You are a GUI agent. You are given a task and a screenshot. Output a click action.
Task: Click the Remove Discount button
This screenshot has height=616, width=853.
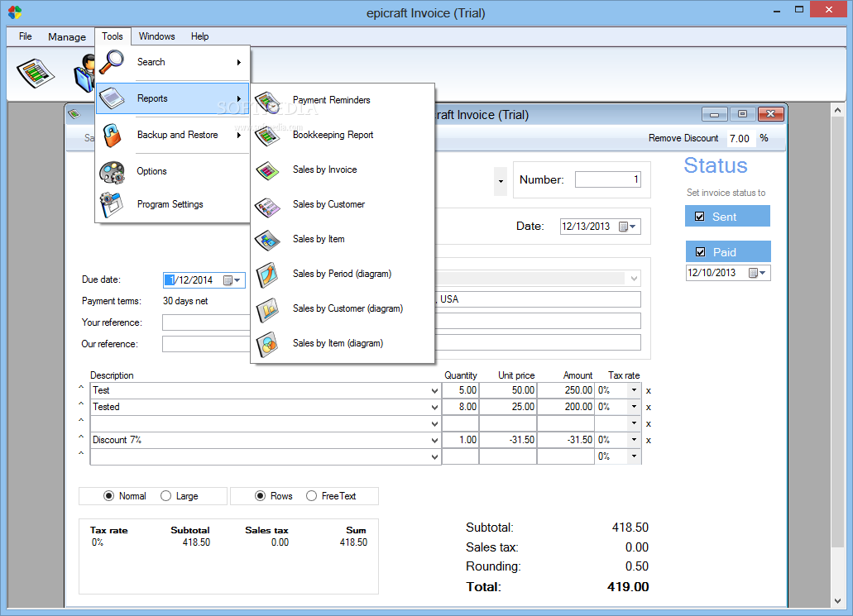click(x=683, y=138)
